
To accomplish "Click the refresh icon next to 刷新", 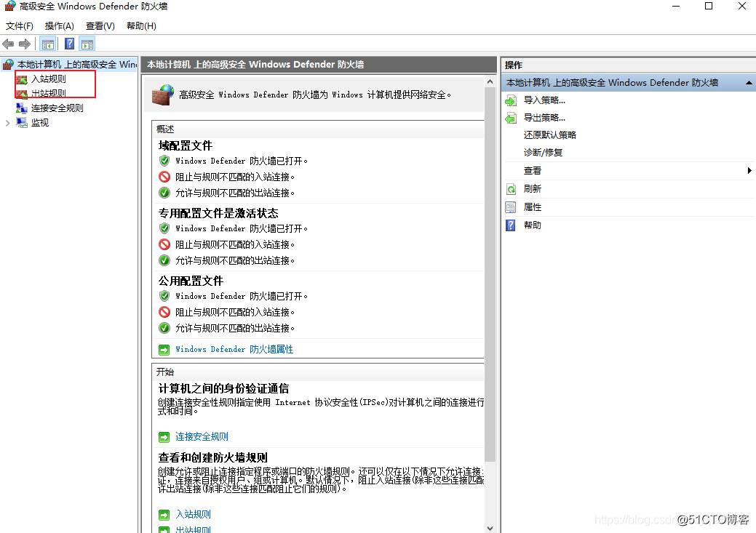I will [x=511, y=189].
